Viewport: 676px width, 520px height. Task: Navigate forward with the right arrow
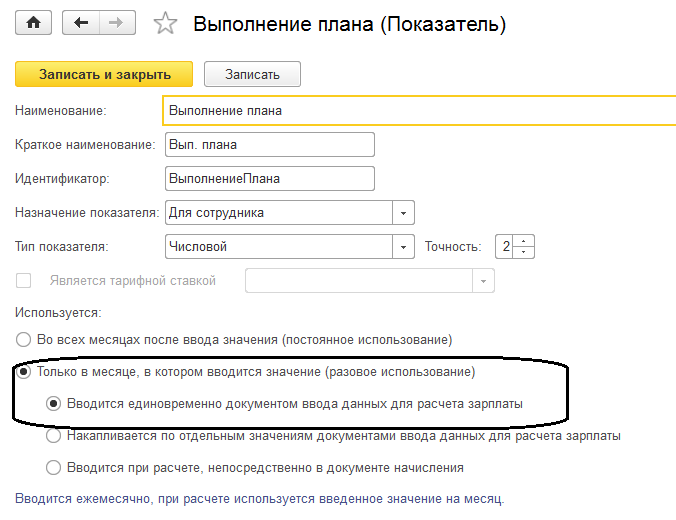pyautogui.click(x=118, y=23)
